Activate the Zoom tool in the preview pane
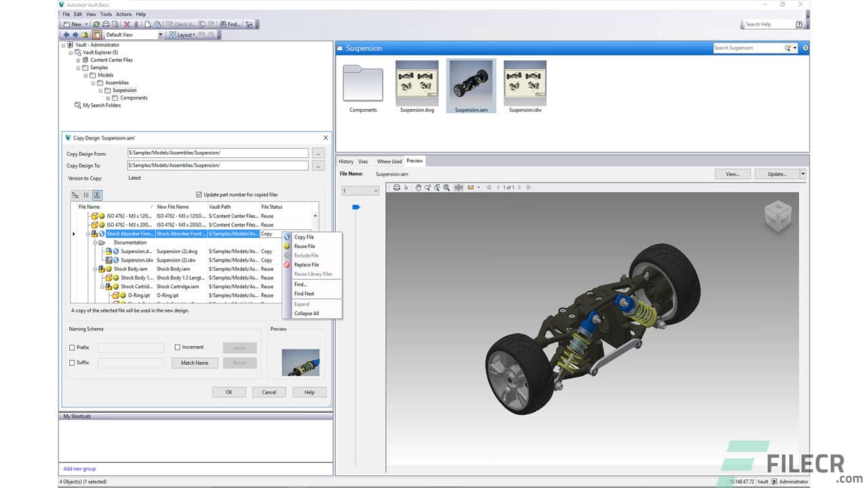Screen dimensions: 868x488 (x=428, y=187)
